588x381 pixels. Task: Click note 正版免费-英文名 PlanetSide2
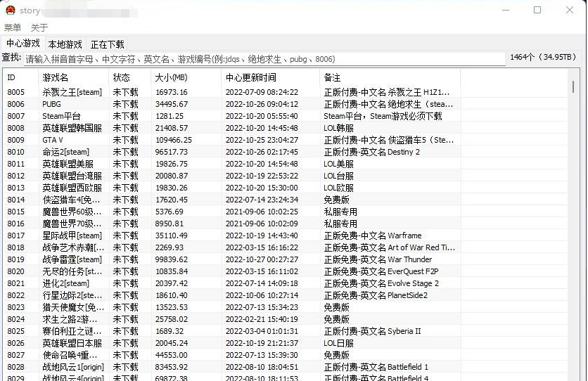coord(376,295)
